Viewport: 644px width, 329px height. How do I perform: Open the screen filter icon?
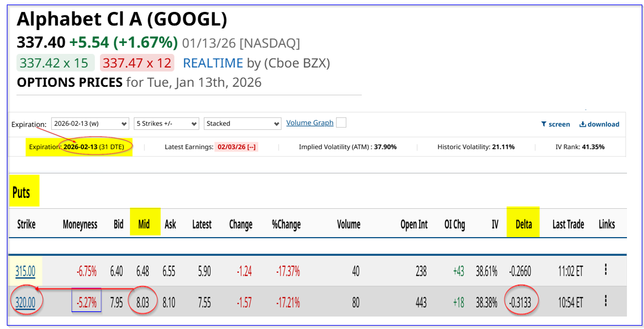543,124
